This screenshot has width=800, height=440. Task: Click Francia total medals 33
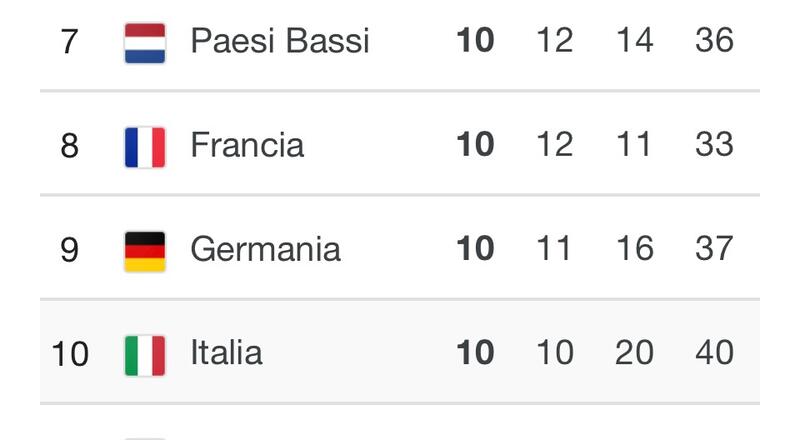[714, 145]
